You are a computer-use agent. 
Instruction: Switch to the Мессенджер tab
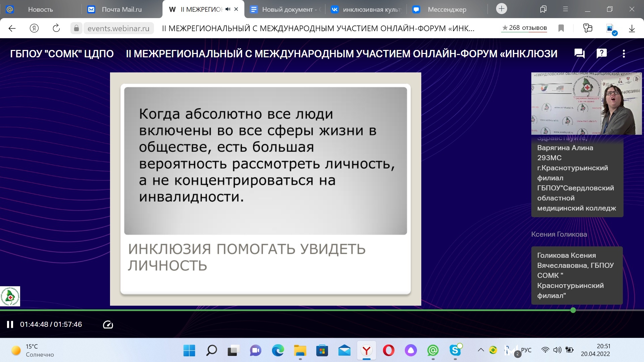pos(447,9)
